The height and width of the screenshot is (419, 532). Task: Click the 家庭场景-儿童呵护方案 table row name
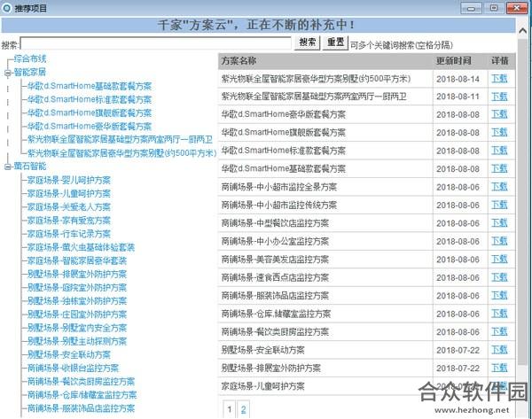(263, 386)
